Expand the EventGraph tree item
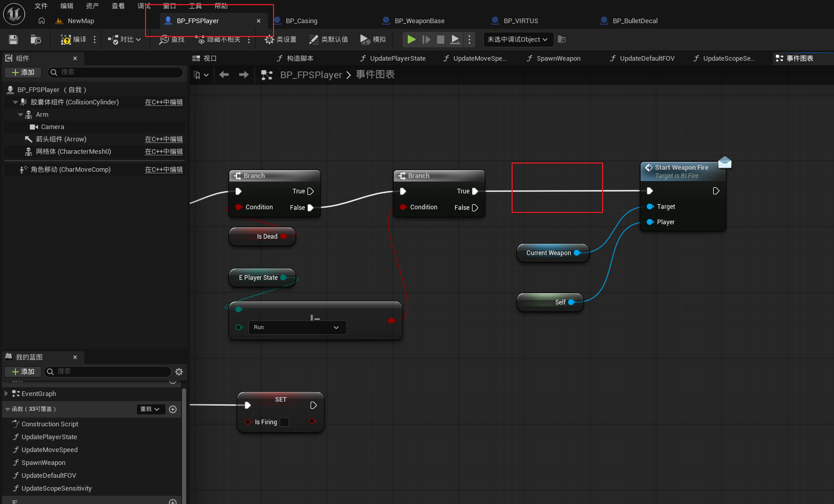 [6, 394]
